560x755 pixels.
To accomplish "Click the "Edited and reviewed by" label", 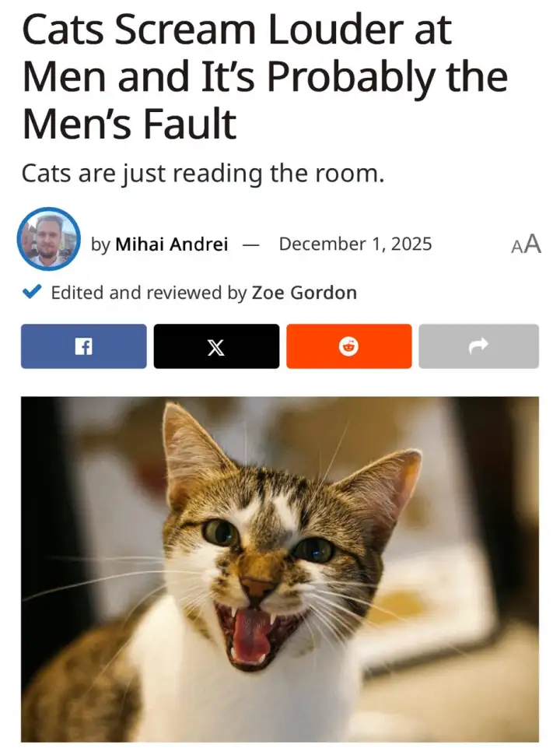I will pos(149,293).
